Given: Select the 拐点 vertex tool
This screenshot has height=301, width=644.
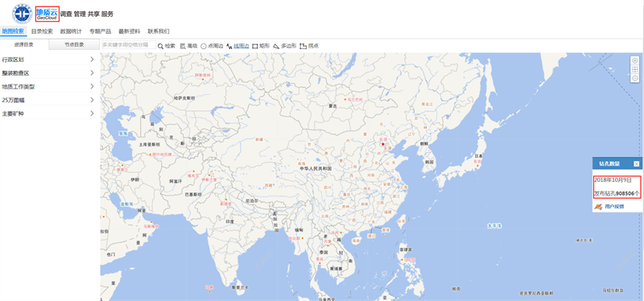Looking at the screenshot, I should tap(309, 46).
